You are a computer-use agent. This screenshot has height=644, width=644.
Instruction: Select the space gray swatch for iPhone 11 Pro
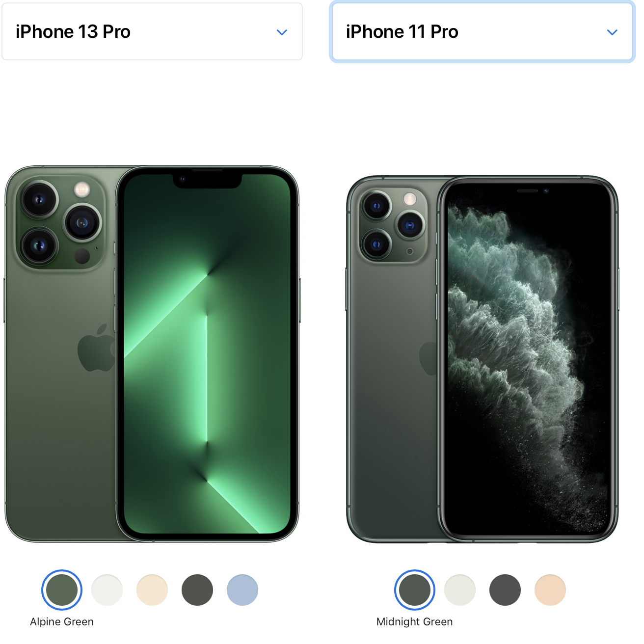[505, 590]
